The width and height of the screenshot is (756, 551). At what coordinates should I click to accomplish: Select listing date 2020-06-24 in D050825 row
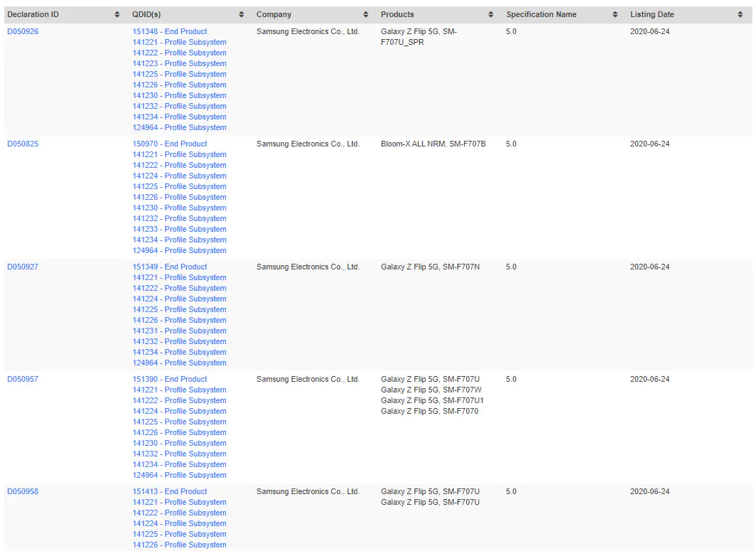(x=650, y=144)
